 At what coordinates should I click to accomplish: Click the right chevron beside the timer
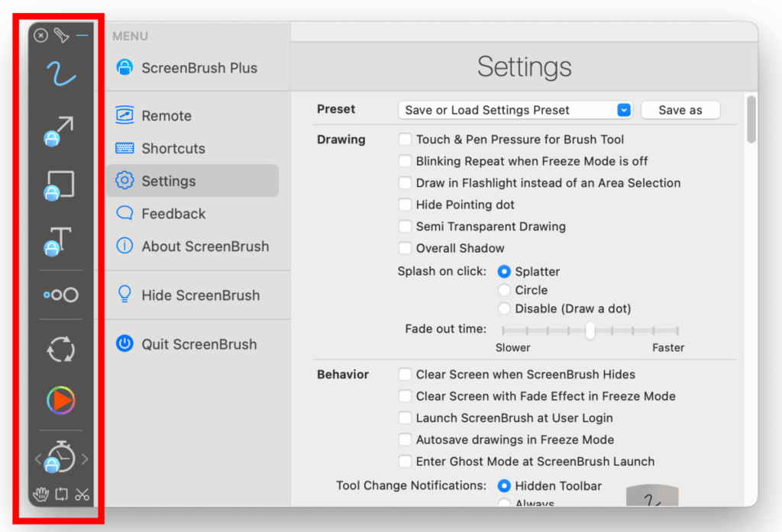coord(85,459)
